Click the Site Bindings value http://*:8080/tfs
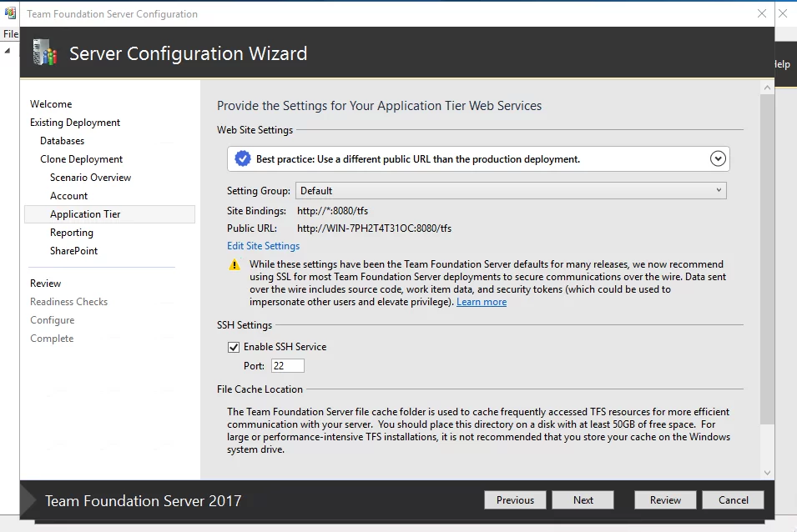Image resolution: width=797 pixels, height=532 pixels. pos(332,211)
